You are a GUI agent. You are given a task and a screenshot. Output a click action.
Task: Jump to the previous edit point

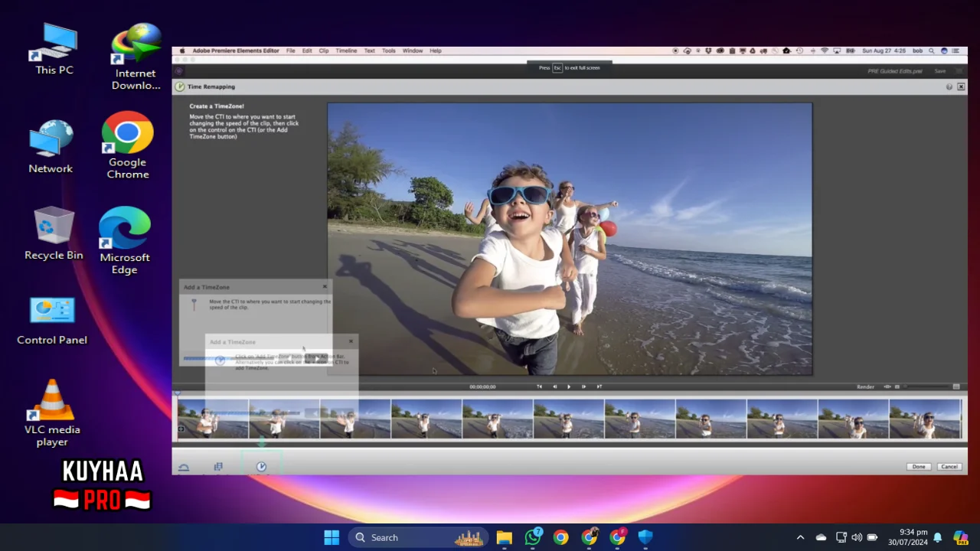tap(540, 386)
